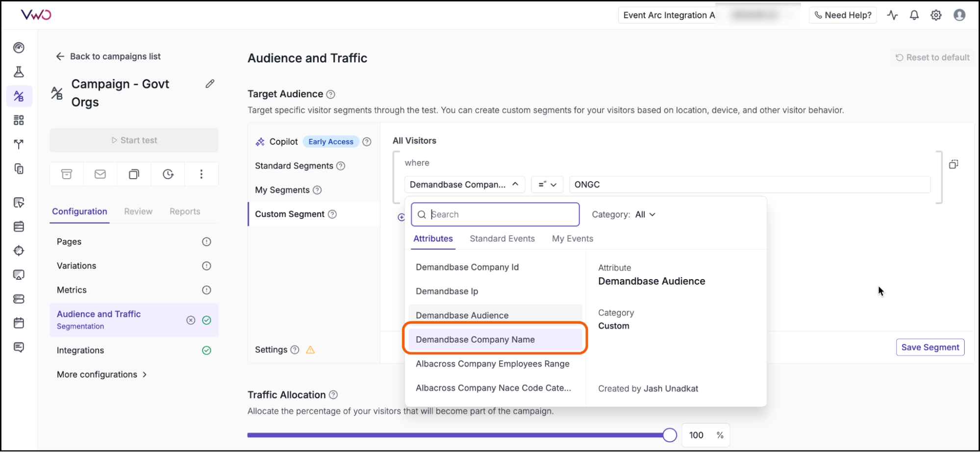Switch to the My Events tab
The width and height of the screenshot is (980, 452).
572,239
